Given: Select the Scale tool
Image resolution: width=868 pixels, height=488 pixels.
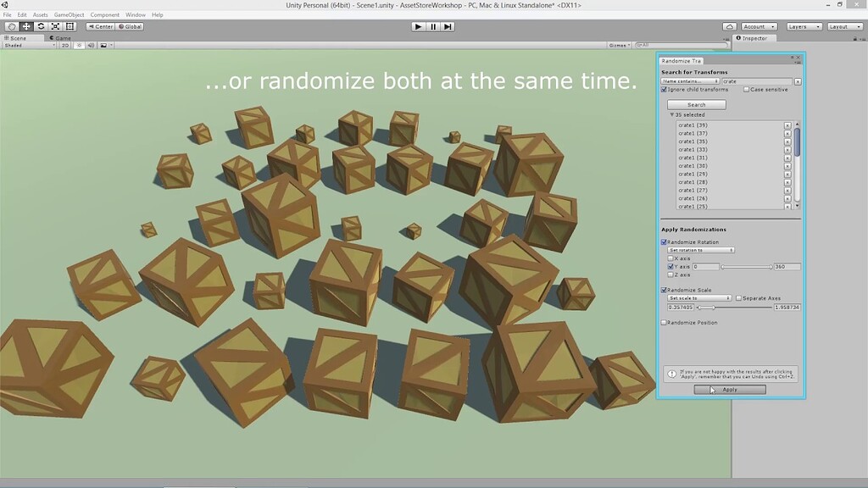Looking at the screenshot, I should point(55,26).
